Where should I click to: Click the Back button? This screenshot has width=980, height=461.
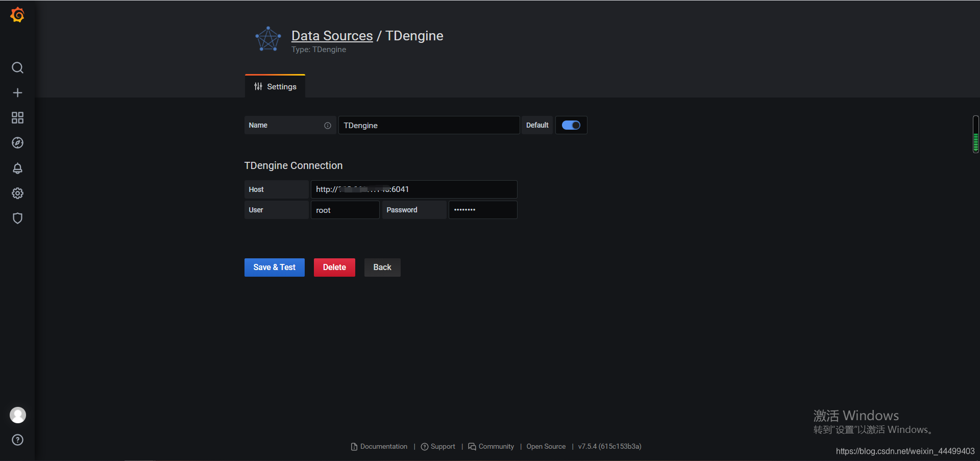pyautogui.click(x=382, y=268)
